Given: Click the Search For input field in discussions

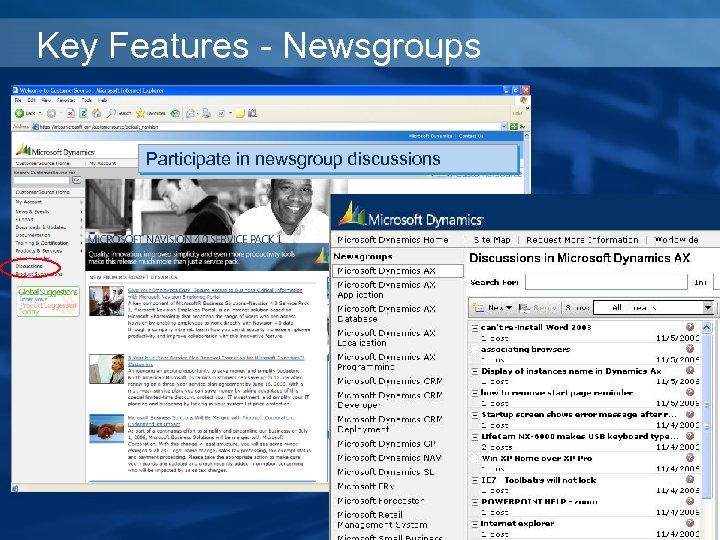Looking at the screenshot, I should click(606, 282).
